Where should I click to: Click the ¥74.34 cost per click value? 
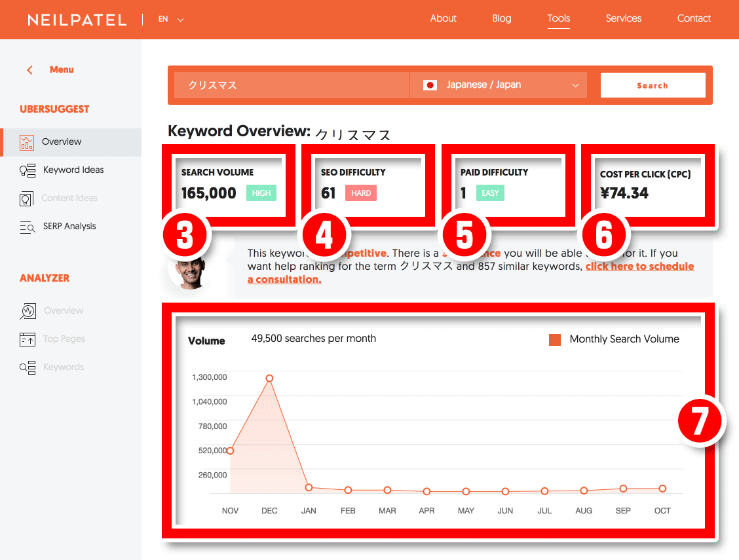(624, 193)
